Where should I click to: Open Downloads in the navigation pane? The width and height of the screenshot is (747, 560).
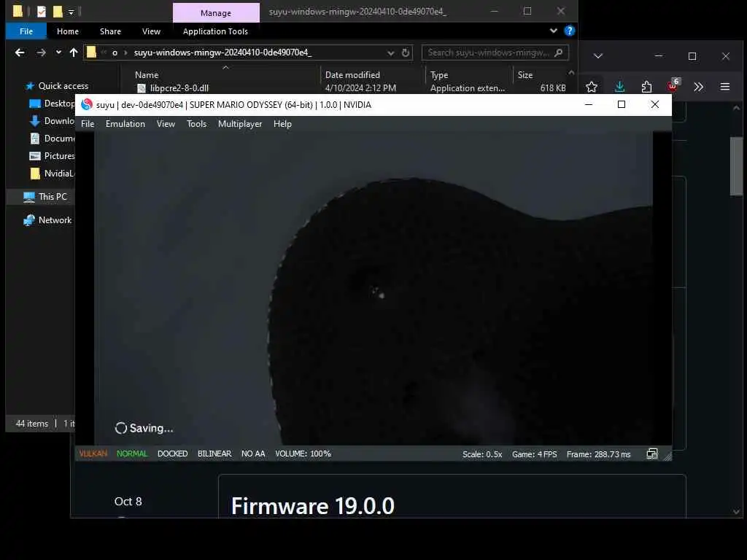pos(52,121)
